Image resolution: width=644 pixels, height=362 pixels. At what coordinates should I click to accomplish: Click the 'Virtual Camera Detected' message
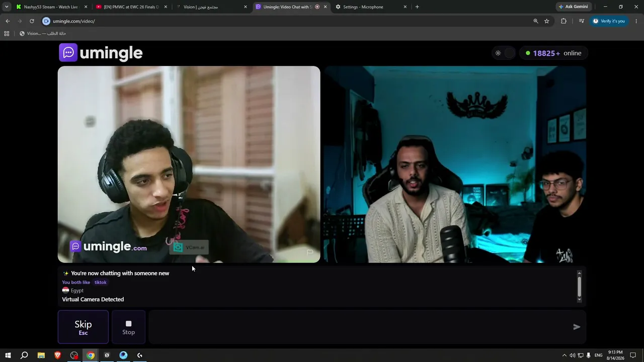coord(93,299)
